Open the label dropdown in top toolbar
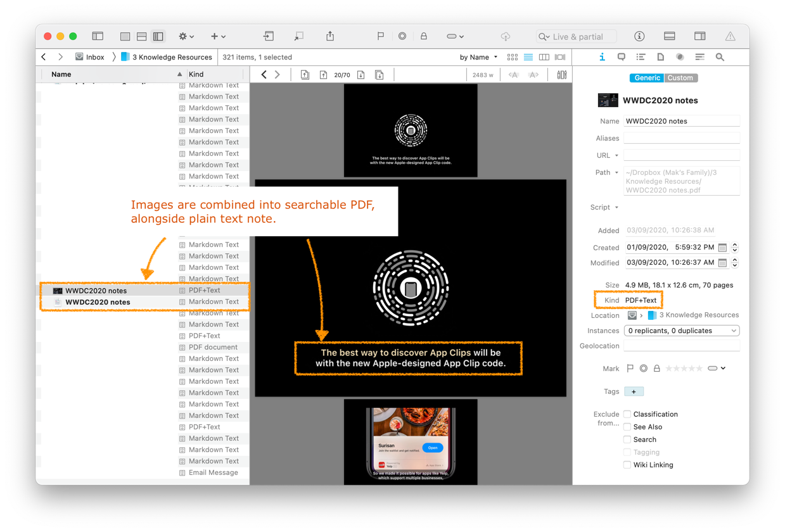 [455, 36]
